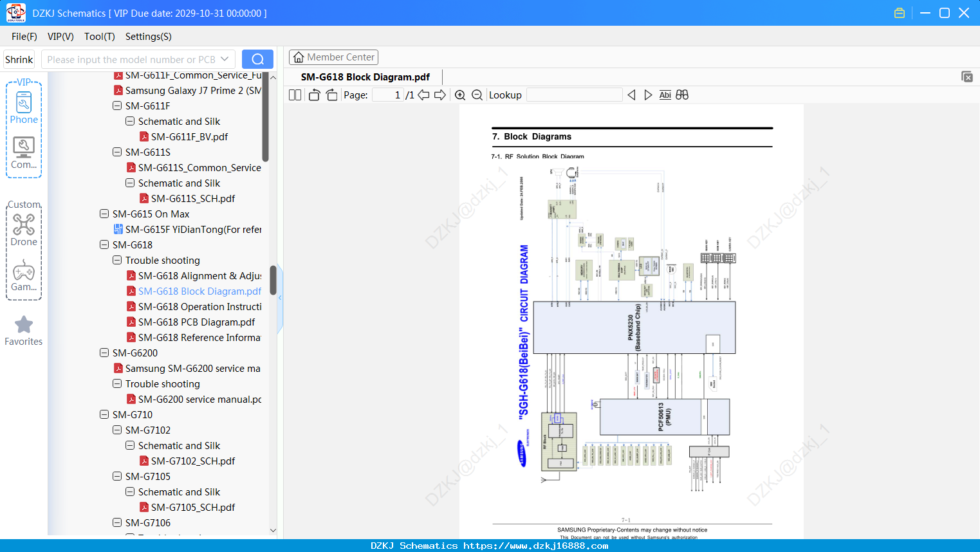This screenshot has height=552, width=980.
Task: Select the SM-G618 Block Diagram.pdf tab
Action: click(365, 77)
